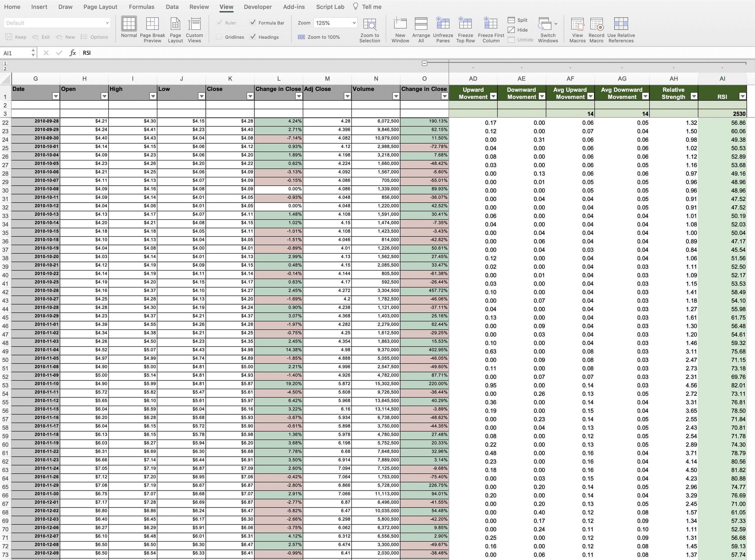Image resolution: width=755 pixels, height=560 pixels.
Task: Select the Zoom to Selection tool
Action: pos(370,26)
